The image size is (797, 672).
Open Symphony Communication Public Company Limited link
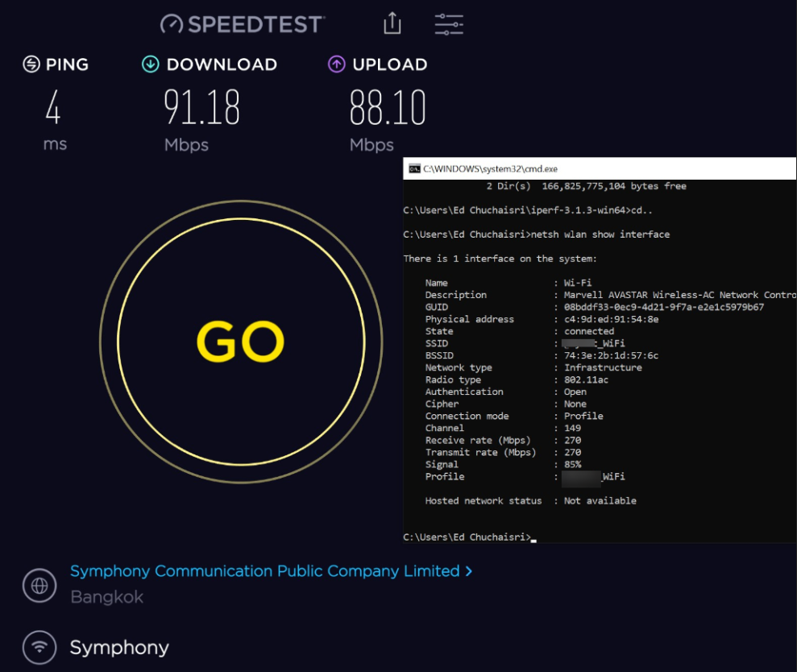[x=265, y=570]
